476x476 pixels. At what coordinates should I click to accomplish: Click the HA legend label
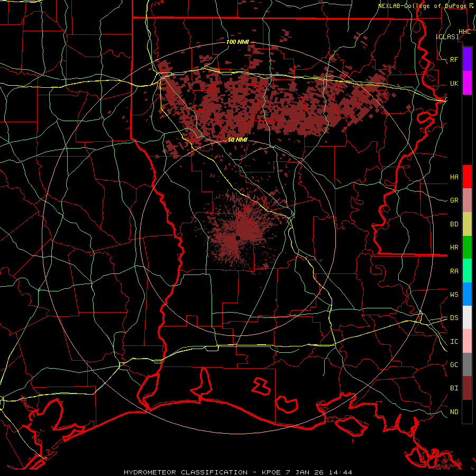[454, 177]
